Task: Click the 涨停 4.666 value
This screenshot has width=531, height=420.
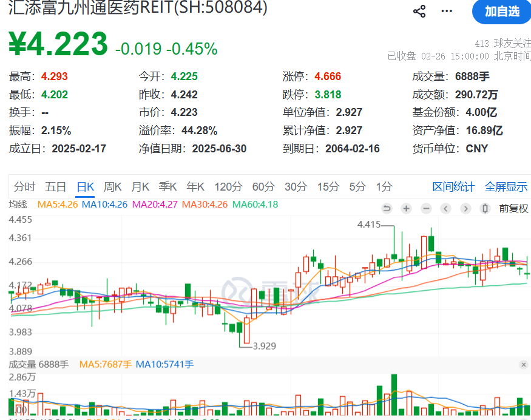Action: (x=328, y=76)
